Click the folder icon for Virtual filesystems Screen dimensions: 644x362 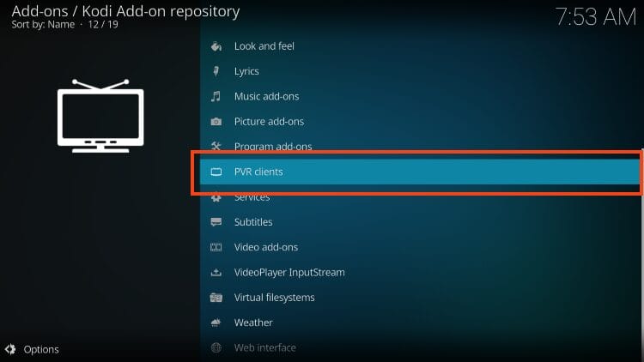(x=216, y=298)
